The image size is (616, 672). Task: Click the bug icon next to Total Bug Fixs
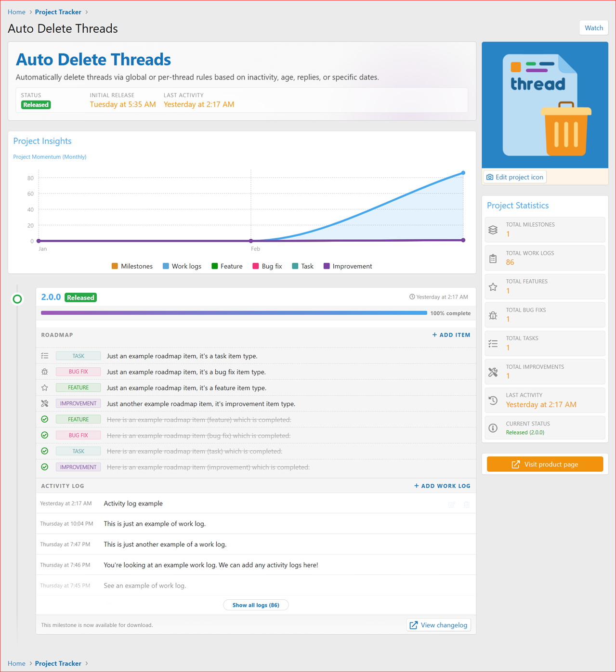pyautogui.click(x=493, y=315)
